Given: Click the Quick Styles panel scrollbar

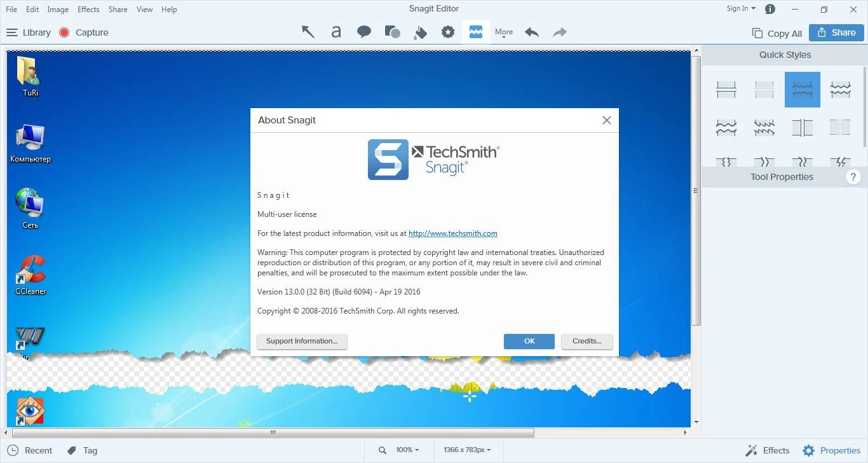Looking at the screenshot, I should [x=865, y=106].
